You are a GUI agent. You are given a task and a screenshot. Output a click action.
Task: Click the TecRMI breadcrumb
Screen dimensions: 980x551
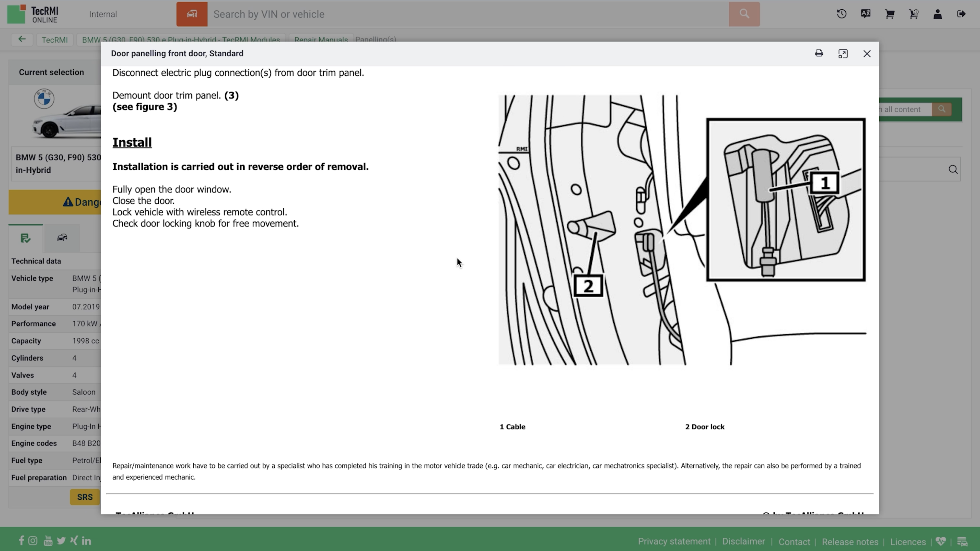[x=54, y=40]
